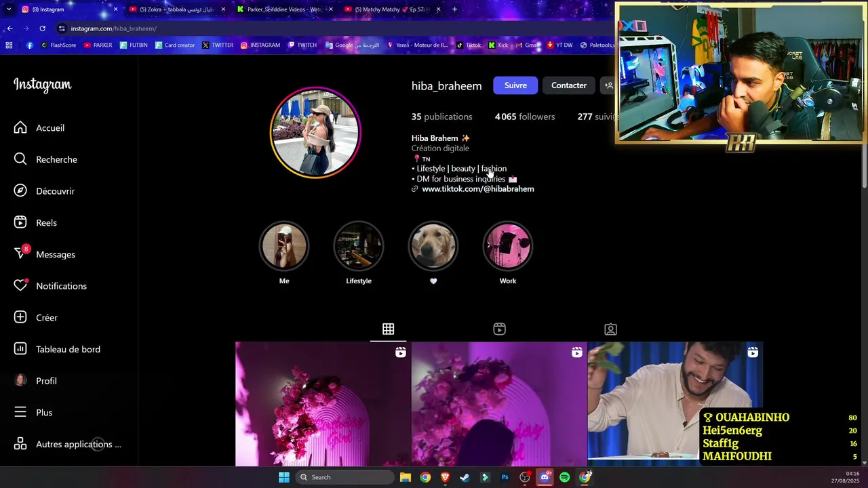This screenshot has width=868, height=488.
Task: Open first pink flowers reel post
Action: 323,404
